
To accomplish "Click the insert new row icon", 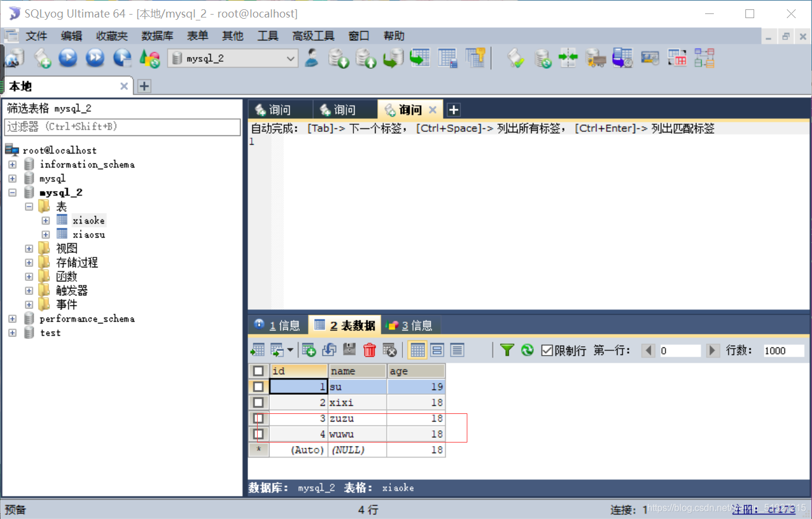I will tap(309, 350).
